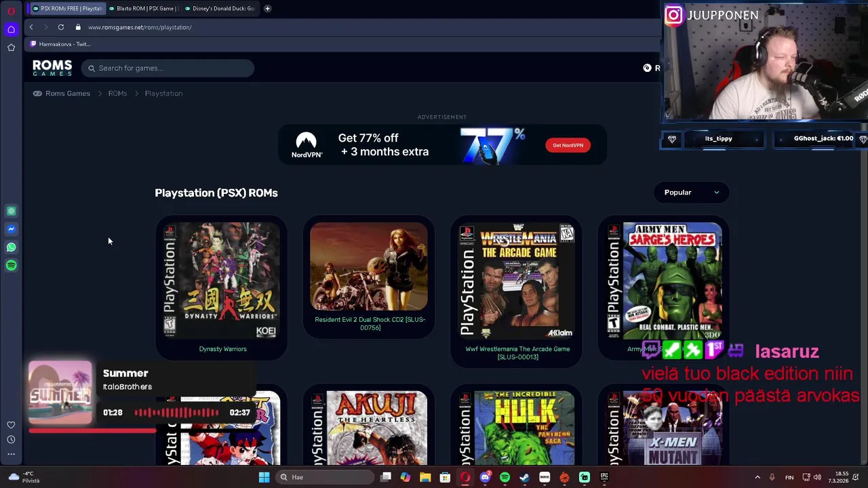Click the Playstation breadcrumb
This screenshot has width=868, height=488.
163,94
